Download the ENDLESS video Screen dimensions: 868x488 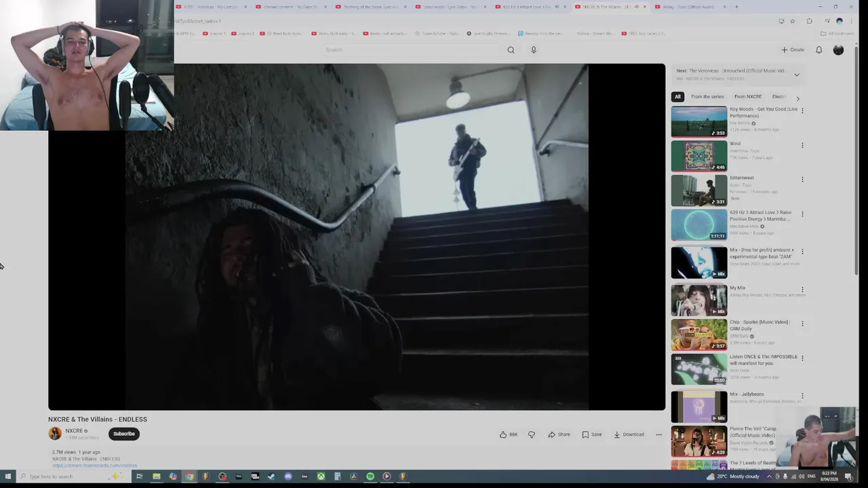coord(629,434)
